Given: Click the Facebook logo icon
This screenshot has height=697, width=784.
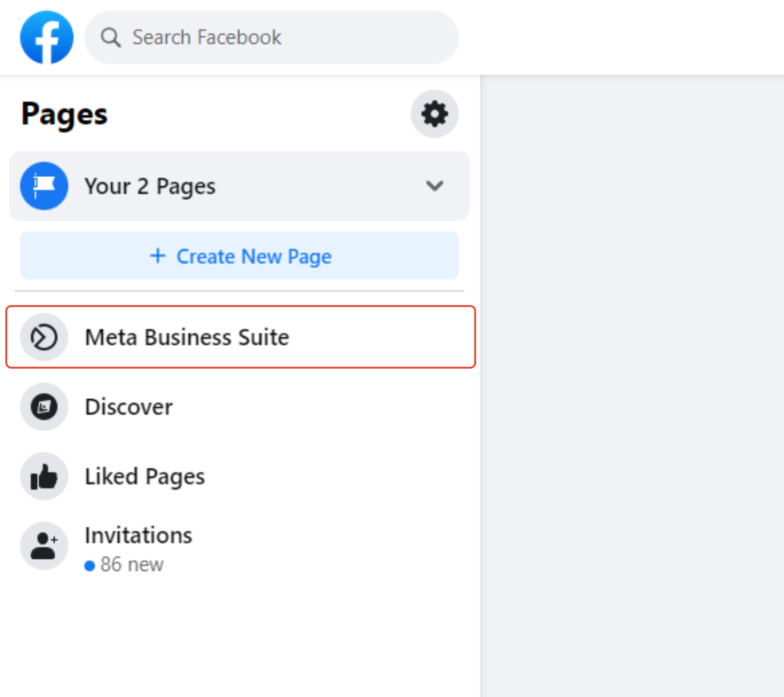Looking at the screenshot, I should pos(47,37).
